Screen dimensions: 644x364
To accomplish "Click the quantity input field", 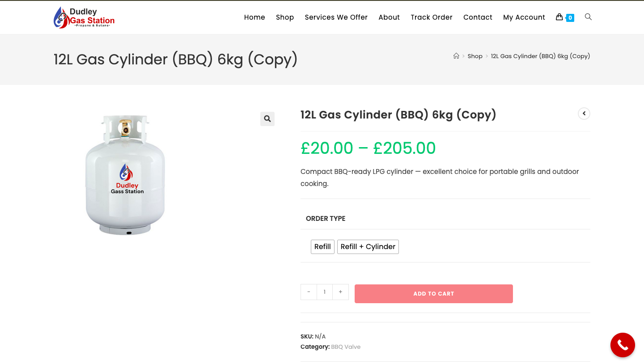I will pos(324,292).
